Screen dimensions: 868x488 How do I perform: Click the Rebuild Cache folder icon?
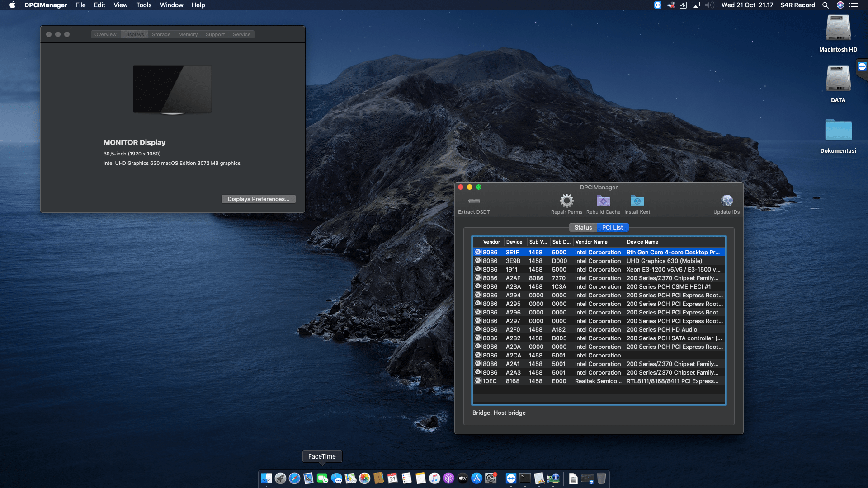(x=603, y=200)
